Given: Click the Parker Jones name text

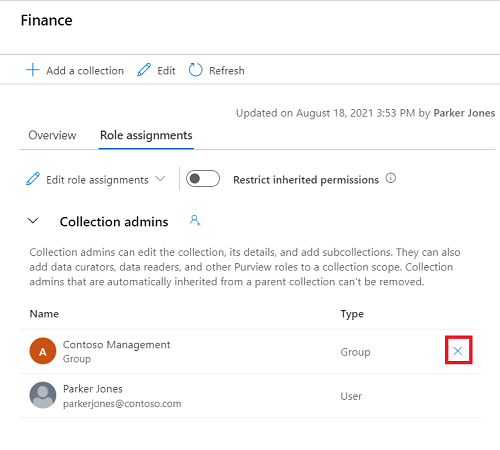Looking at the screenshot, I should 93,389.
